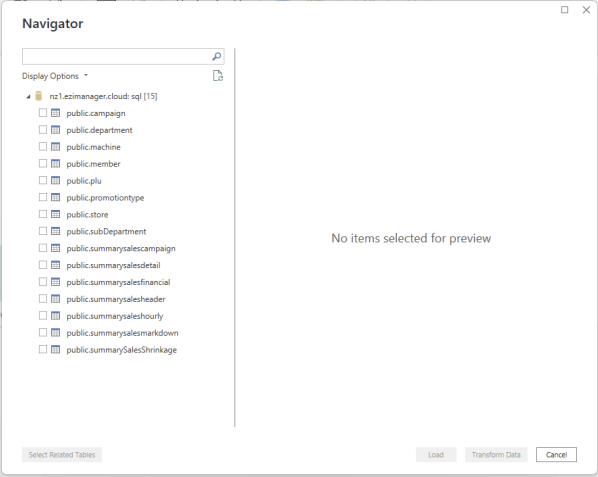598x477 pixels.
Task: Click the database icon for nz1.ezimanager.cloud
Action: (39, 96)
